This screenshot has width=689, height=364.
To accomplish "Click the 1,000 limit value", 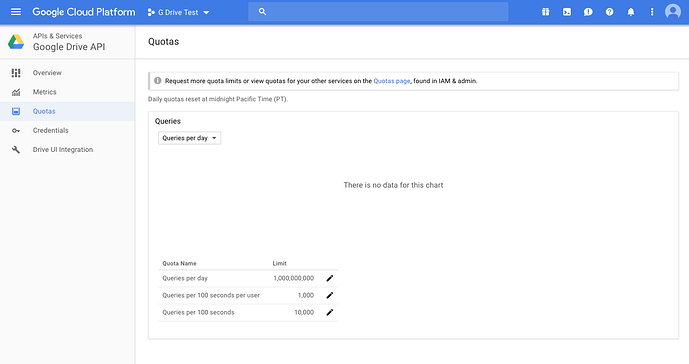I will [306, 295].
